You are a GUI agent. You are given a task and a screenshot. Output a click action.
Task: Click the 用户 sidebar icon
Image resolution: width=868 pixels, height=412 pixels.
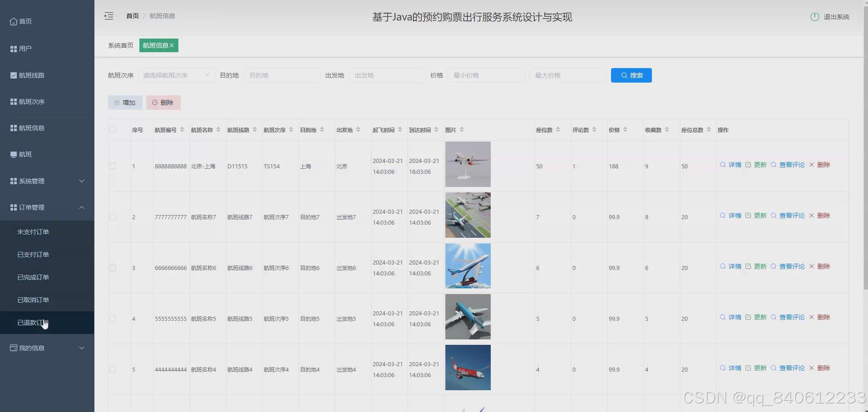tap(13, 48)
